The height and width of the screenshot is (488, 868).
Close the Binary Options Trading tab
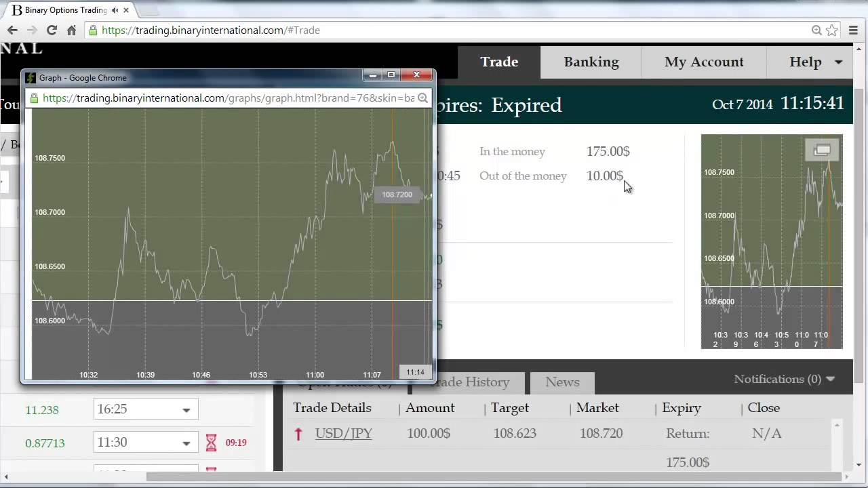(126, 10)
